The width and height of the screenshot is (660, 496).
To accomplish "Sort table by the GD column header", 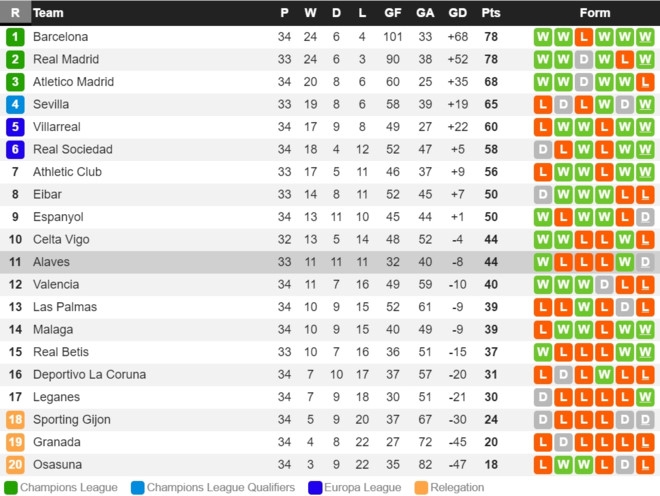I will 458,13.
